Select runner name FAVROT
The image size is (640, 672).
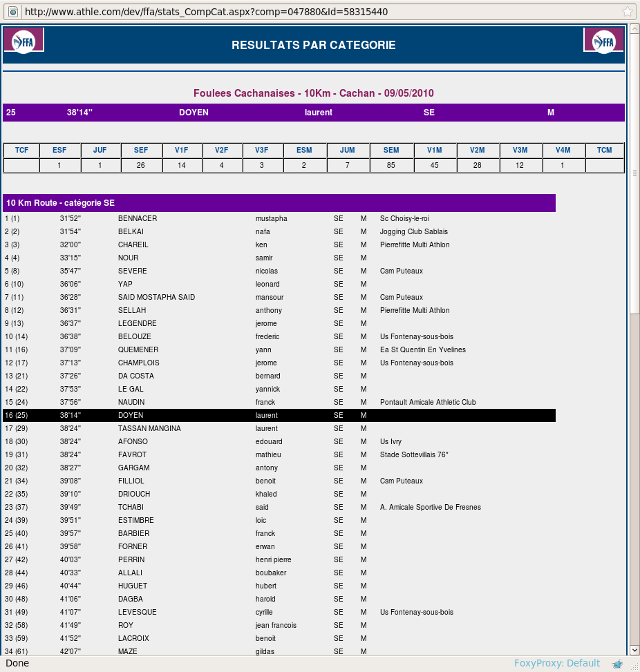[x=133, y=454]
